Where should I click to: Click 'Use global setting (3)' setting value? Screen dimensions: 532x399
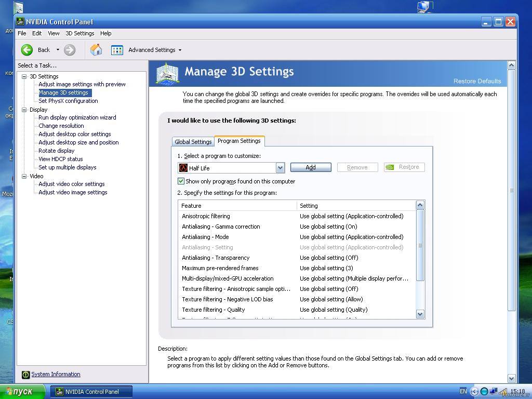[x=326, y=268]
